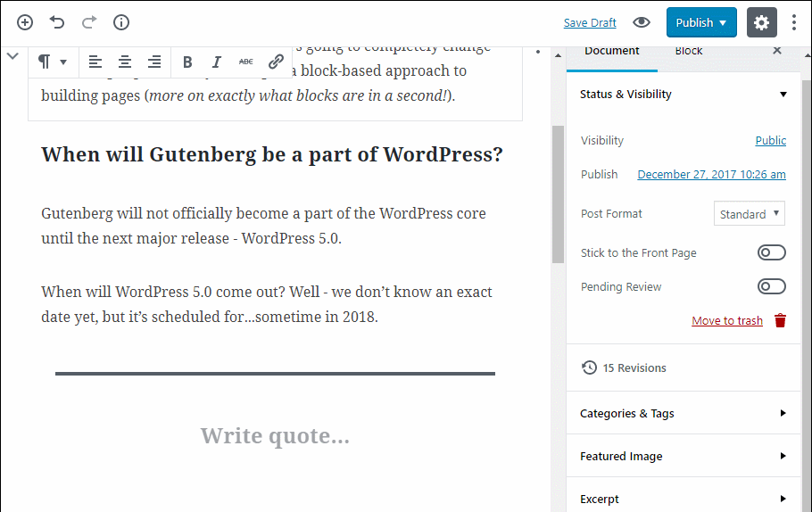Viewport: 812px width, 512px height.
Task: Click the Post Format label
Action: click(611, 213)
